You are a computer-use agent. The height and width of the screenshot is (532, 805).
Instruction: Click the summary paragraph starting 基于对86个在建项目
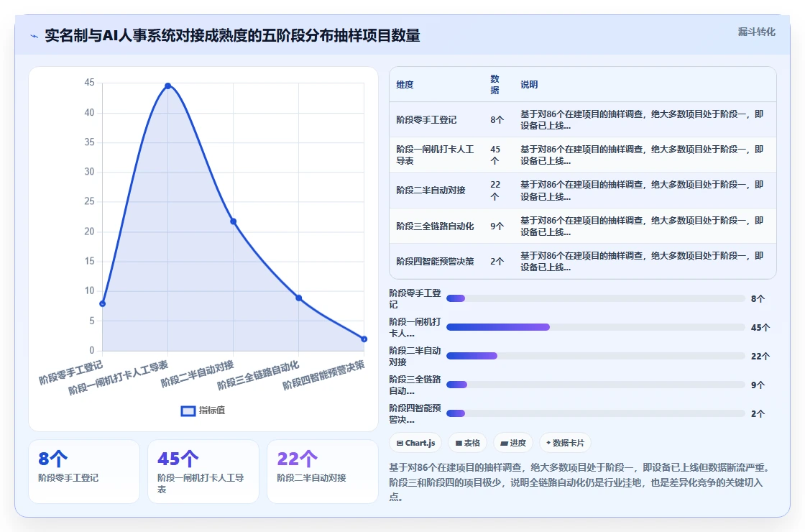(579, 482)
